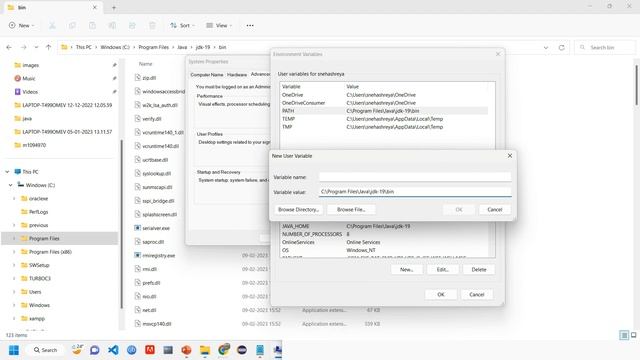Click jdk-19 in the address breadcrumb
This screenshot has width=640, height=360.
pyautogui.click(x=203, y=47)
